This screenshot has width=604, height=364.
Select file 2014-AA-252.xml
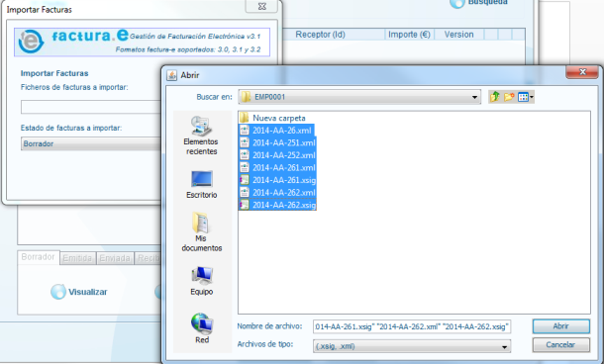(277, 155)
